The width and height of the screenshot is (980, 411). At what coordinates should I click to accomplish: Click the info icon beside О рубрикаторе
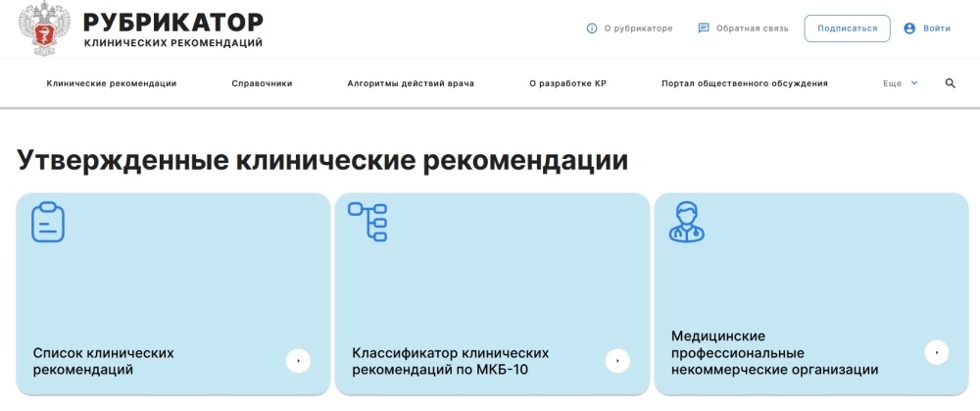click(592, 28)
